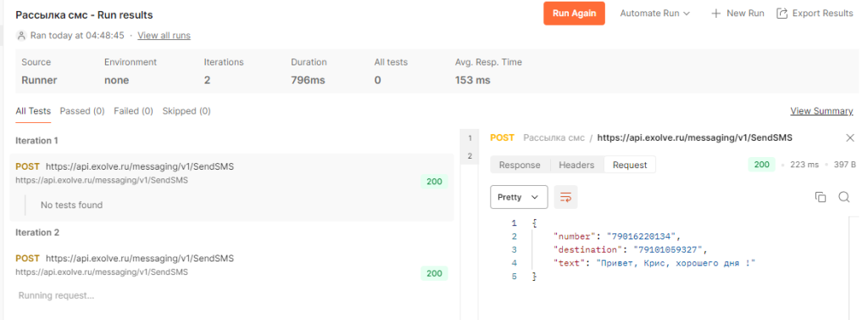The height and width of the screenshot is (320, 868).
Task: Click the Environment value none
Action: pos(117,80)
